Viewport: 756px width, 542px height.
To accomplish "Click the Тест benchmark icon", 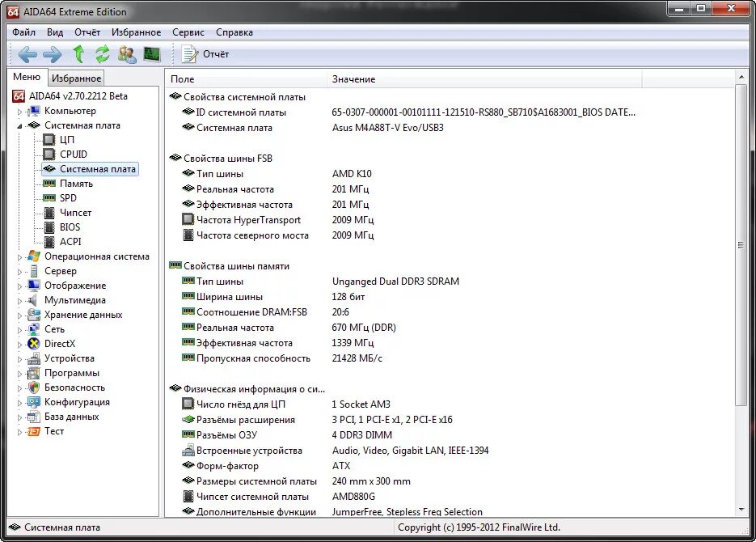I will (x=34, y=431).
